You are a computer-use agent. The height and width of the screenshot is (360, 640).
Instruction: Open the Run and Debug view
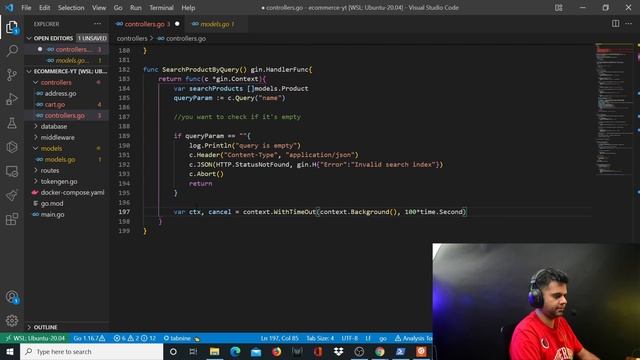point(12,99)
